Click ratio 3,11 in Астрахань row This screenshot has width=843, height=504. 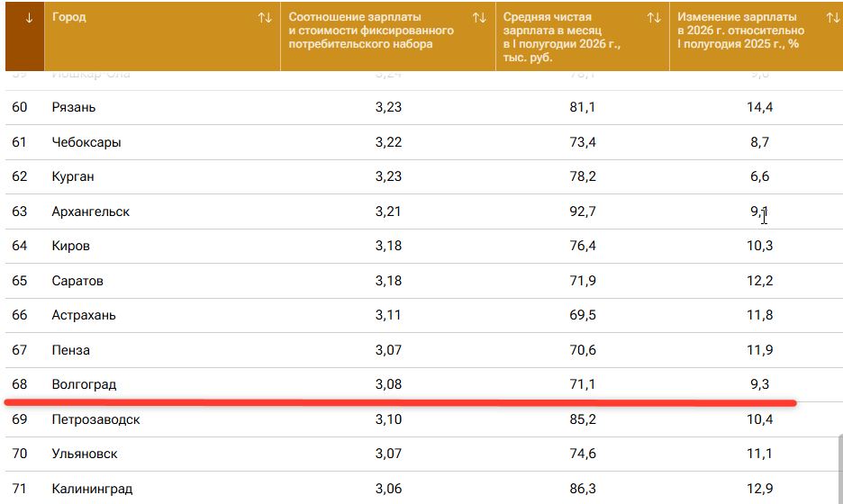388,315
